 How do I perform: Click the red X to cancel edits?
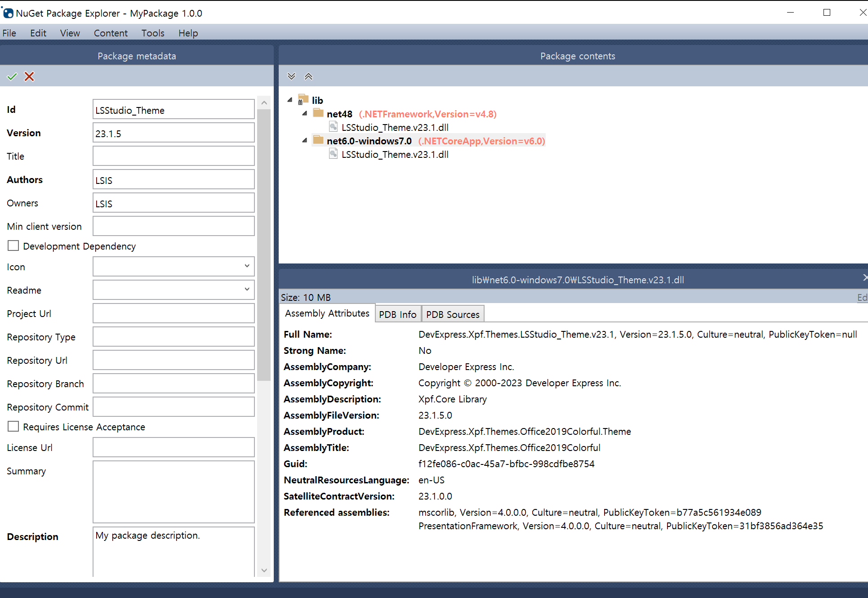pyautogui.click(x=29, y=76)
